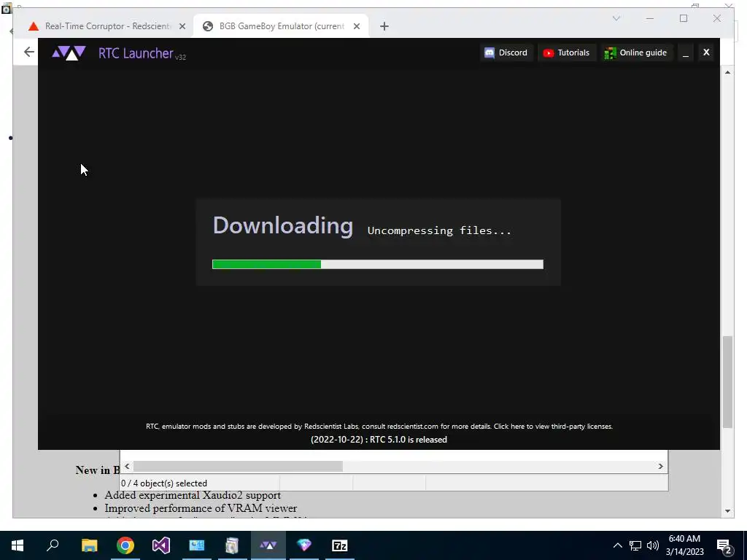Open RTC Launcher taskbar icon
The height and width of the screenshot is (560, 747).
click(268, 545)
